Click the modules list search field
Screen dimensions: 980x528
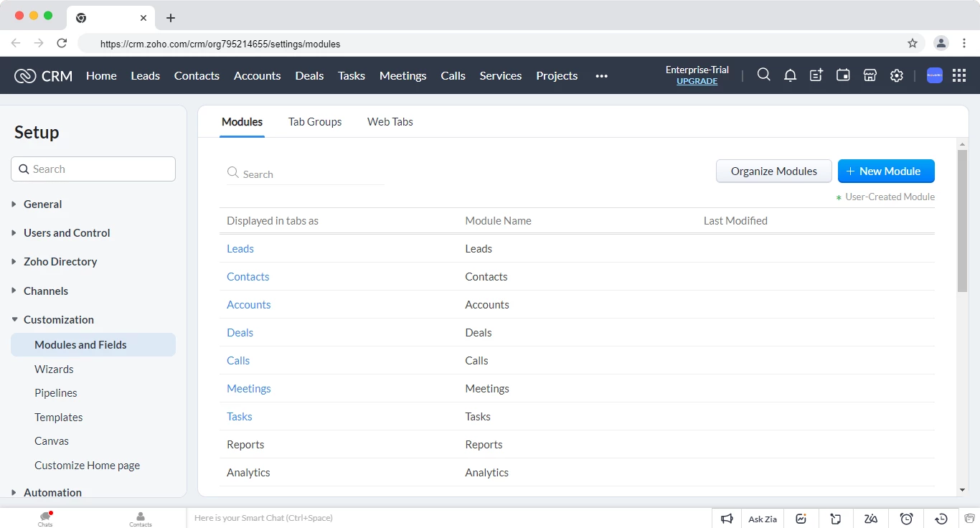[x=306, y=174]
